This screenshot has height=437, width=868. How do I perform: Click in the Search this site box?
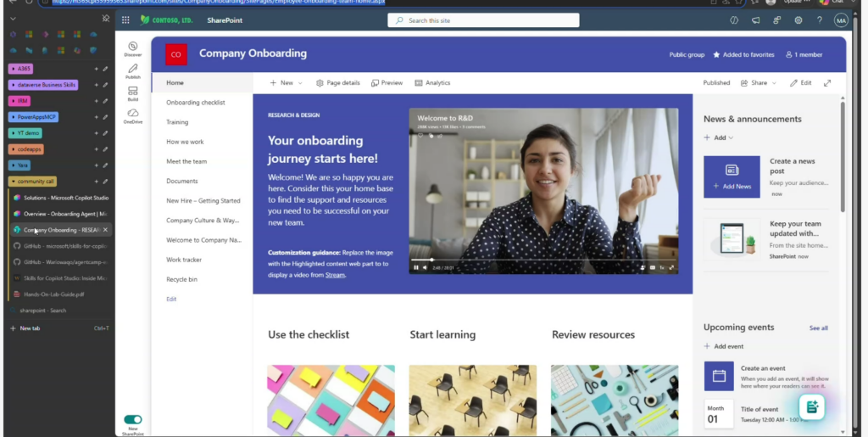pyautogui.click(x=483, y=20)
